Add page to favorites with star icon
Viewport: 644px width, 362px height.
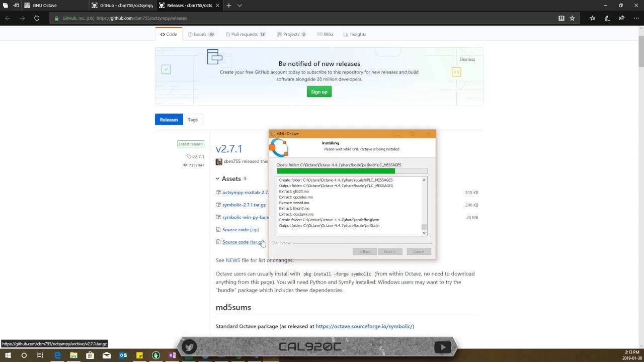click(572, 18)
